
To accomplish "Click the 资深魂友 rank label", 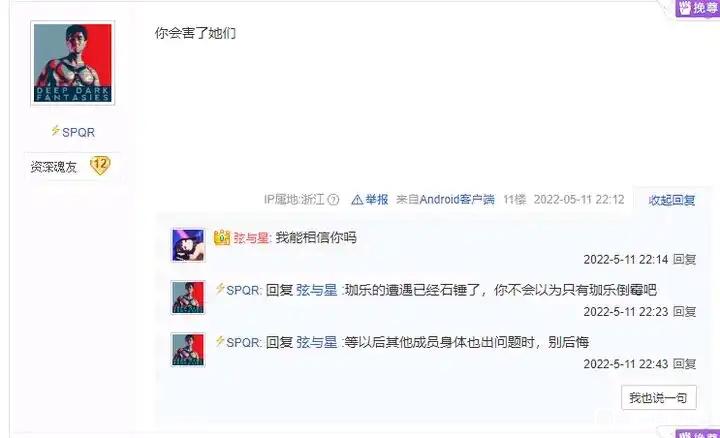I will 53,167.
